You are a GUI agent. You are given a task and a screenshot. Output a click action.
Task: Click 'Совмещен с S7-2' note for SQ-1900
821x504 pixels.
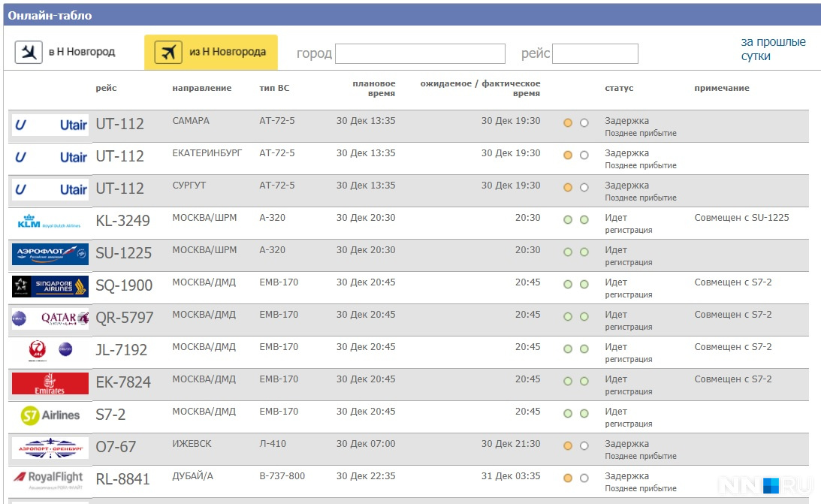pos(733,282)
